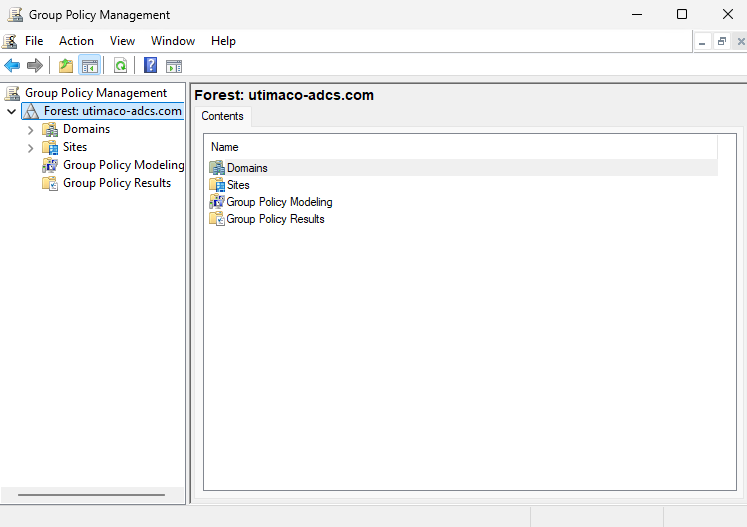
Task: Open Help via blue question mark icon
Action: click(x=150, y=66)
